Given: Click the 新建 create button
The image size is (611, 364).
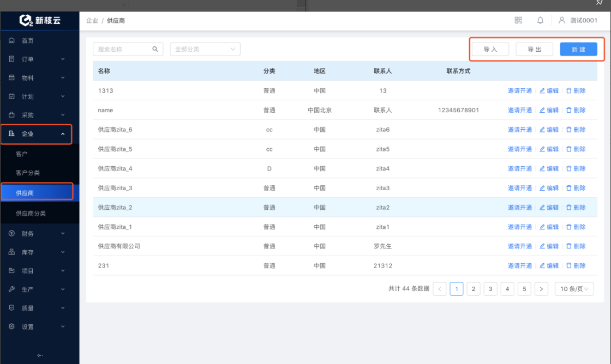Looking at the screenshot, I should [578, 50].
